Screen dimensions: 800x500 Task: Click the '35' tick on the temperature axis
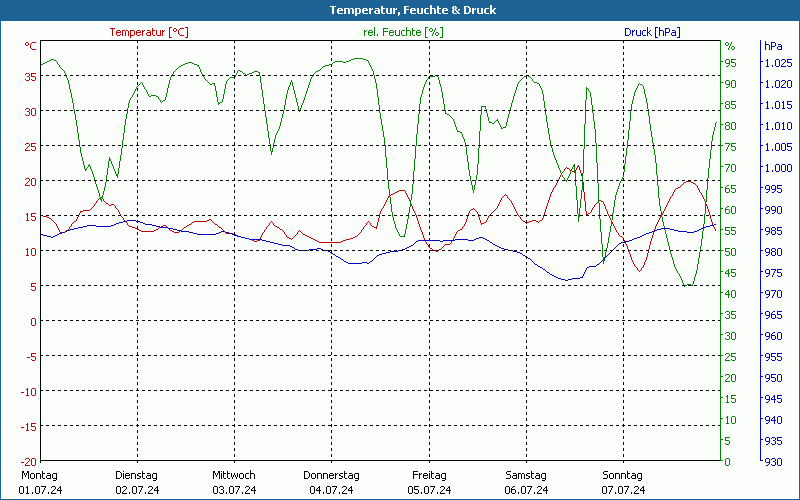[31, 77]
